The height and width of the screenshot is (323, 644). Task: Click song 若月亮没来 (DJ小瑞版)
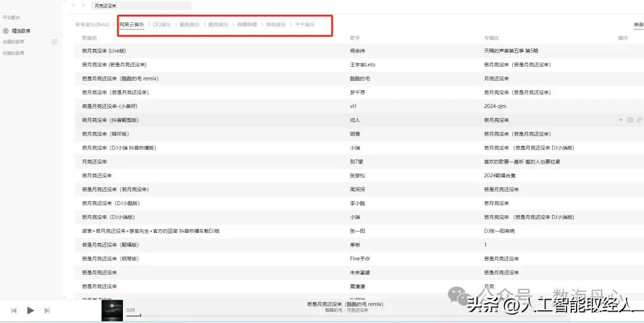coord(109,217)
